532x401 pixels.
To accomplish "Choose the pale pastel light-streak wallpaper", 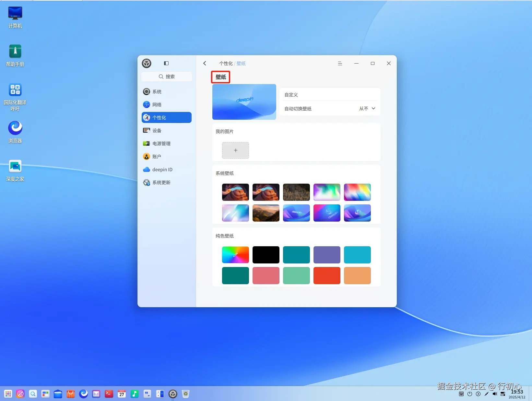I will tap(235, 213).
